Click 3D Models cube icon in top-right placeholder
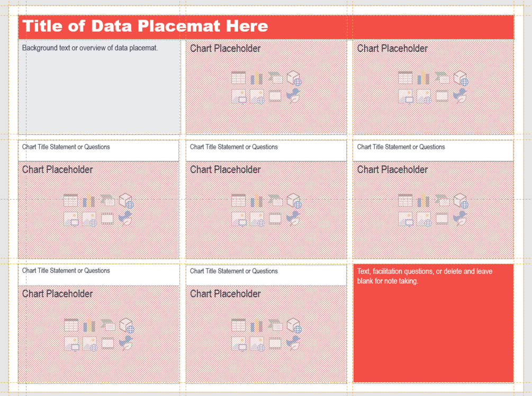 coord(461,78)
